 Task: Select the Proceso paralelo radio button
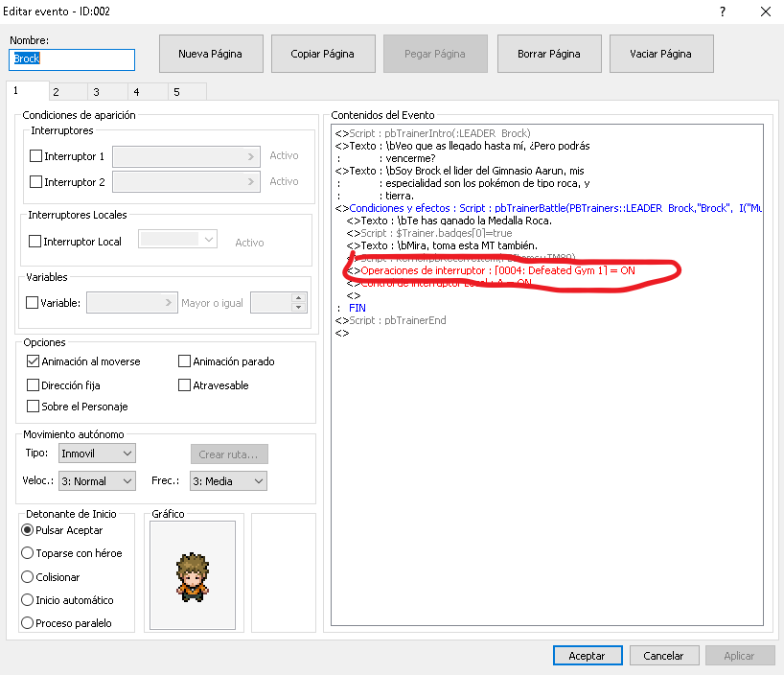[x=28, y=623]
